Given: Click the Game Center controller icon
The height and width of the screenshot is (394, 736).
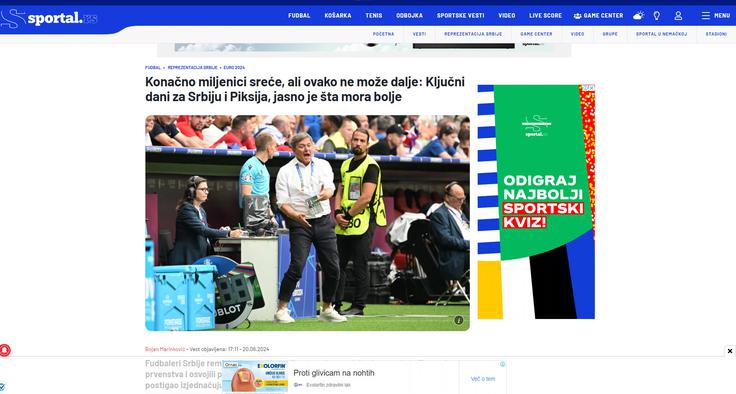Looking at the screenshot, I should [x=577, y=16].
